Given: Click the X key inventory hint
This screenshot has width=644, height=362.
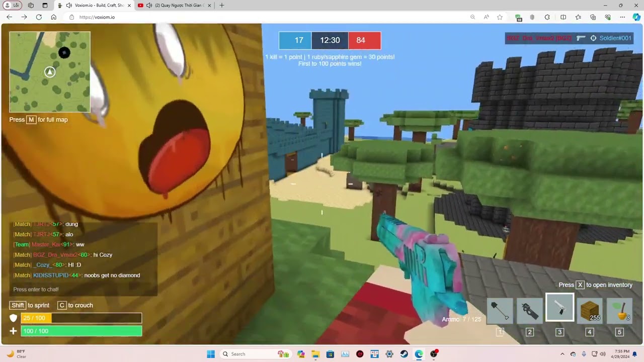Looking at the screenshot, I should [x=580, y=285].
